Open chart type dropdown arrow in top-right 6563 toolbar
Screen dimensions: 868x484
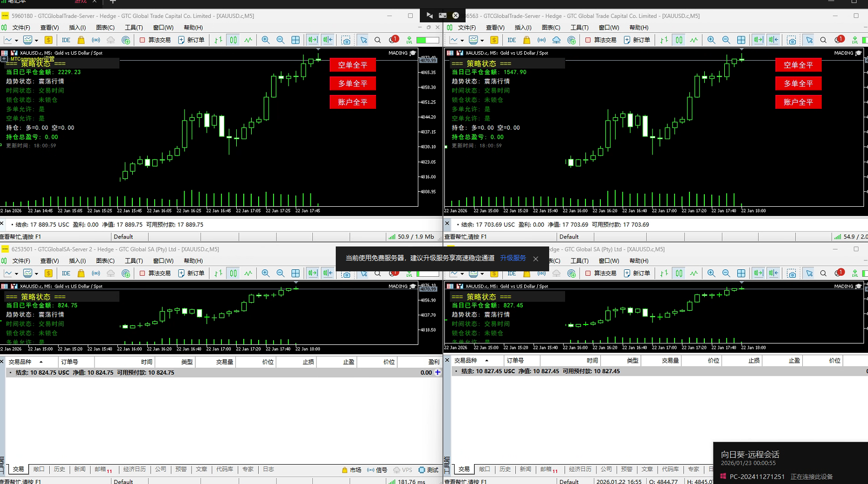(462, 41)
